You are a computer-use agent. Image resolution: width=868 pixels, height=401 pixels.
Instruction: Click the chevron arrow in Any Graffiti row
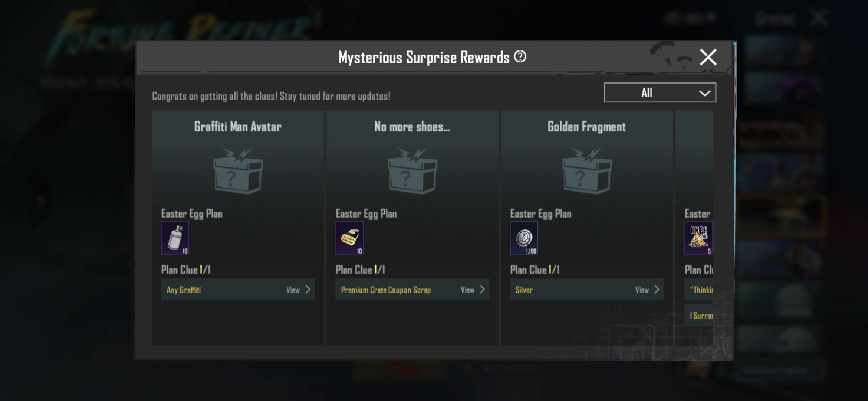point(308,290)
